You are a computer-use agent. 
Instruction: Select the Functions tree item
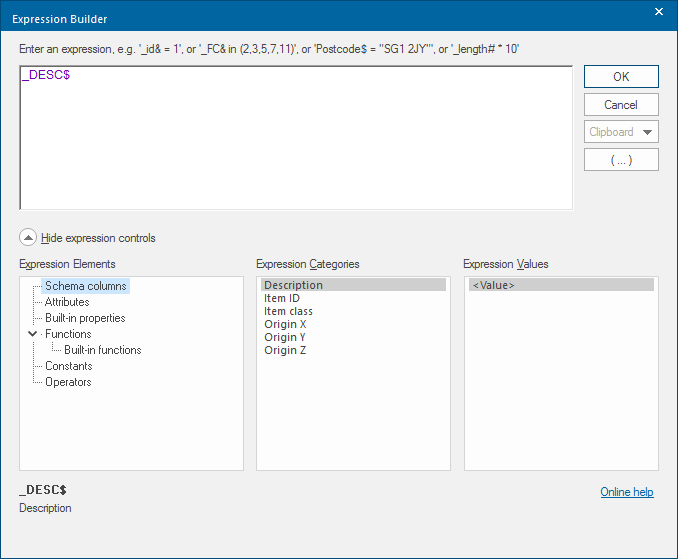[68, 334]
